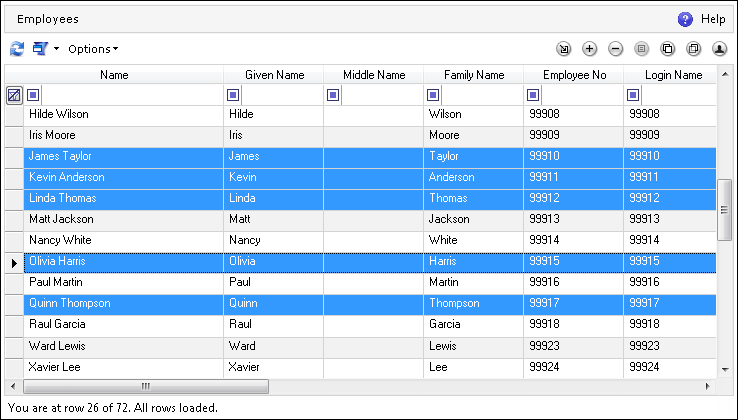Click the 'Anderson' Family Name cell
The height and width of the screenshot is (420, 738).
tap(473, 178)
